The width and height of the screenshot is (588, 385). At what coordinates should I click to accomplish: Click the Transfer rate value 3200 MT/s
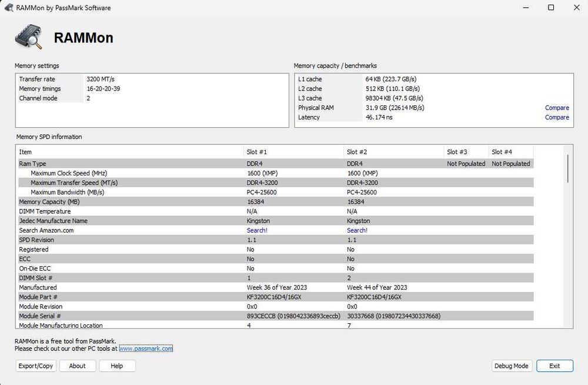[101, 79]
